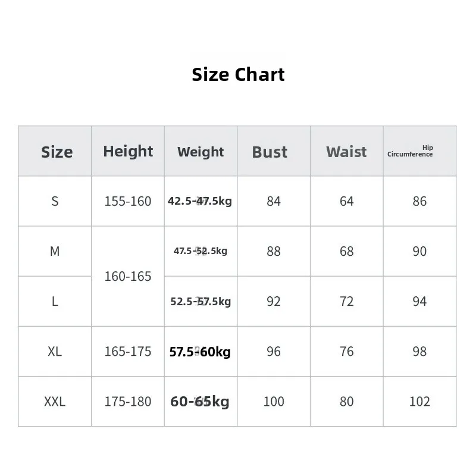Click the Weight column header

(201, 152)
